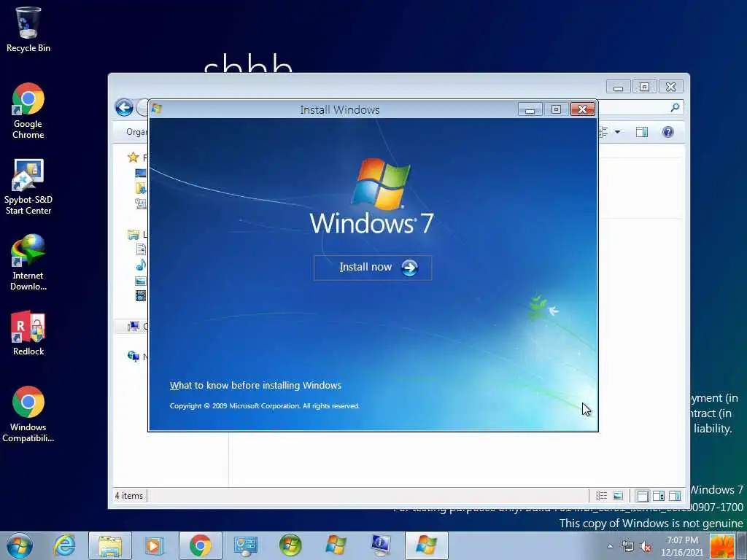747x560 pixels.
Task: Switch to large thumbnails view icon in status bar
Action: pos(618,496)
